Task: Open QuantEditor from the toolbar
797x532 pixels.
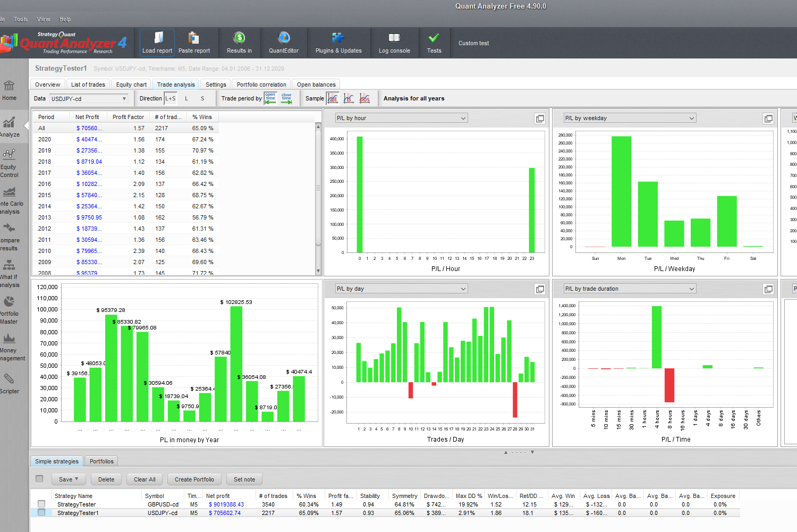Action: (284, 38)
